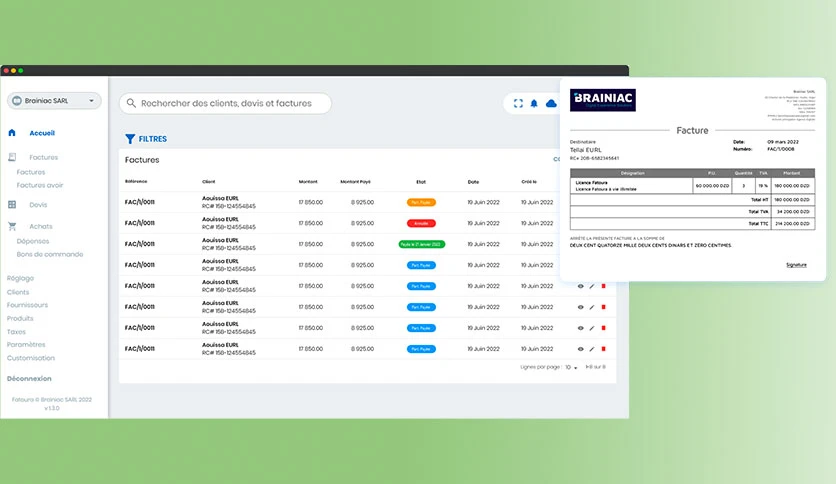Click the green paid status badge in the Etat column
The height and width of the screenshot is (484, 836).
[422, 244]
